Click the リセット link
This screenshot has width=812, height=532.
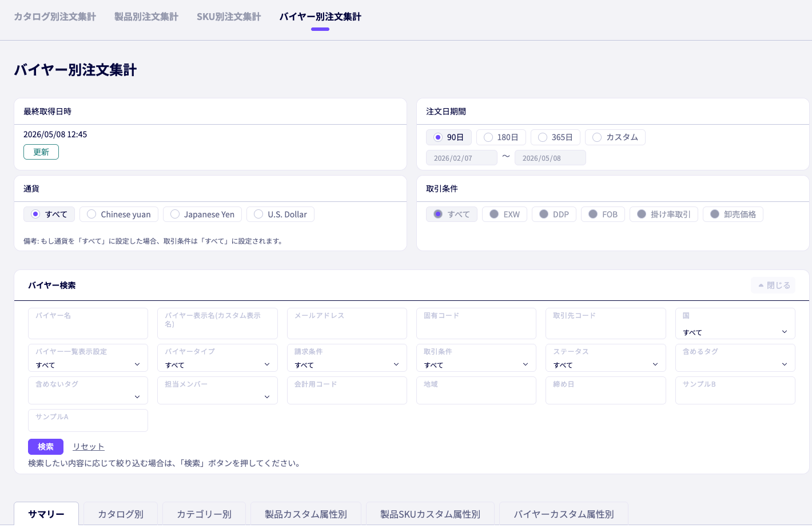coord(89,447)
